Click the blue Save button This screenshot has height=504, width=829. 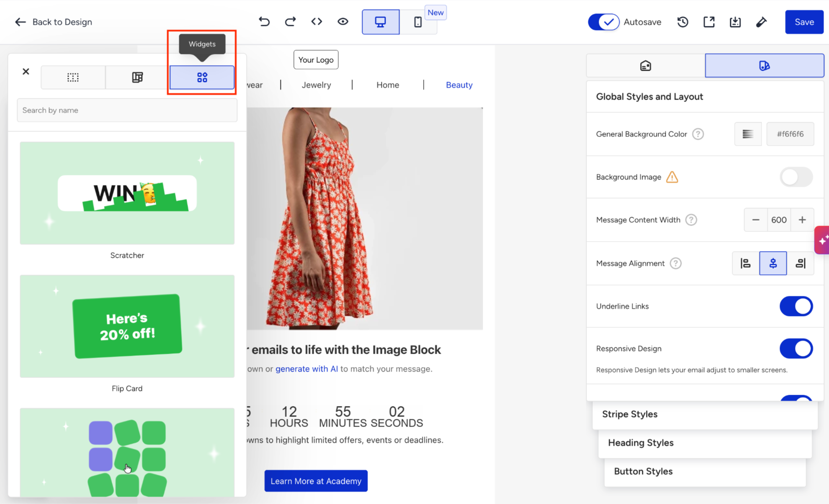tap(804, 22)
